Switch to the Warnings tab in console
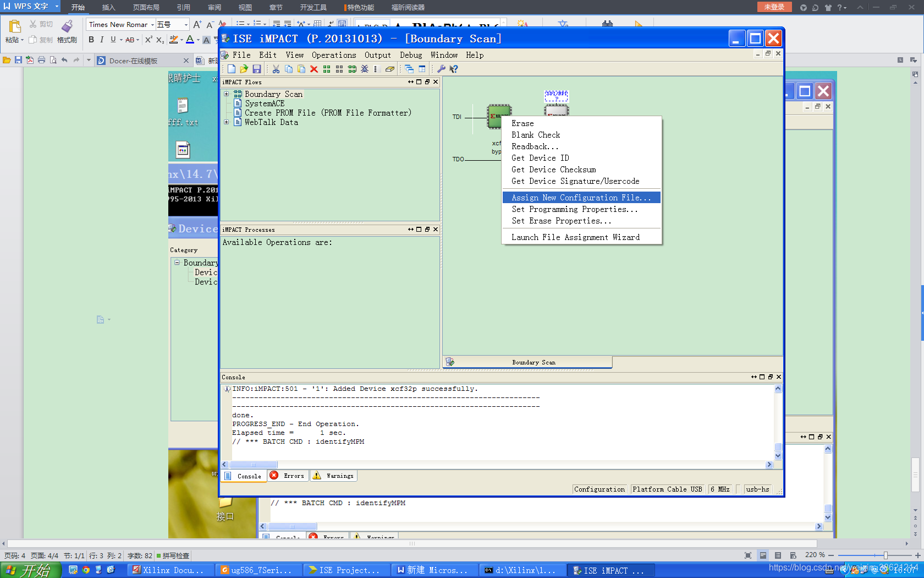Image resolution: width=924 pixels, height=578 pixels. (334, 476)
